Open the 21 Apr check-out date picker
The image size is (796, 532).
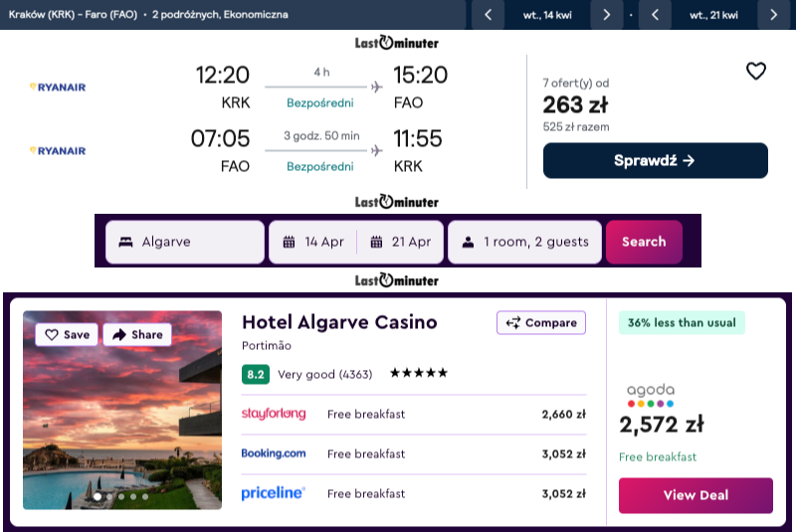click(x=400, y=242)
